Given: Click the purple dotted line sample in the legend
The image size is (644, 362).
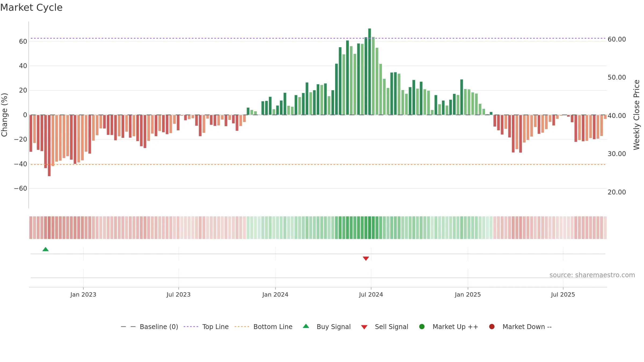Looking at the screenshot, I should click(191, 327).
